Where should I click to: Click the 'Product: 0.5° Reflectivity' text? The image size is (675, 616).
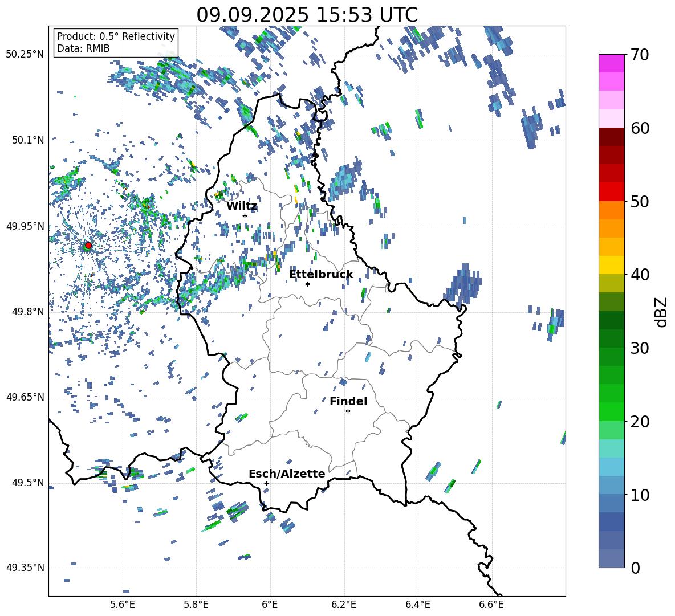pos(116,36)
